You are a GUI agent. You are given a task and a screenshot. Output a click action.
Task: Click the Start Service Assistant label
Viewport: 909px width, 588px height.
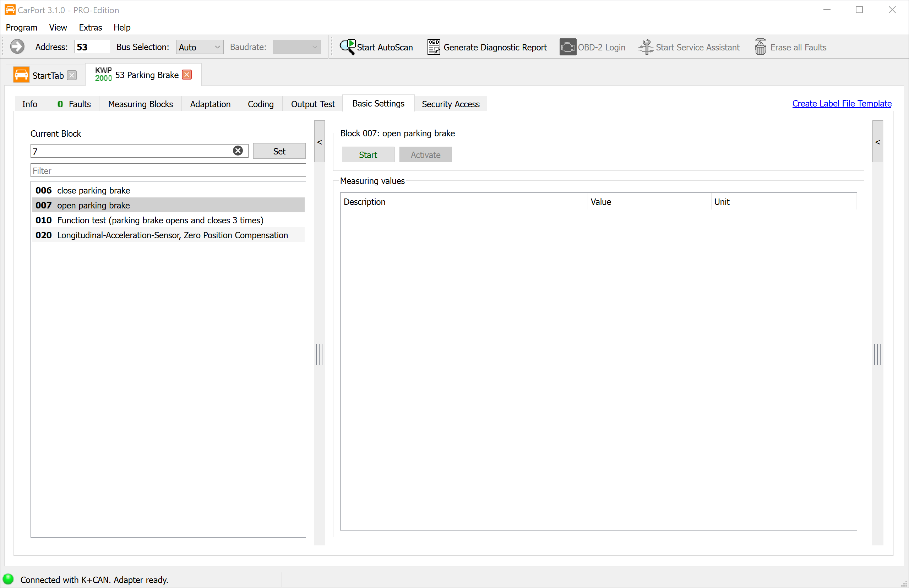click(x=697, y=47)
